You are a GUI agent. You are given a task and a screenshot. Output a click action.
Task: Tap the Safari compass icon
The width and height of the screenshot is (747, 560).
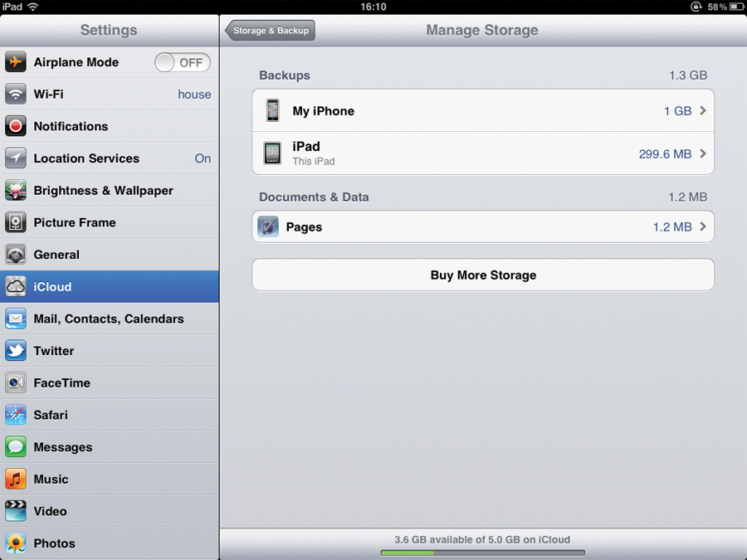tap(16, 415)
